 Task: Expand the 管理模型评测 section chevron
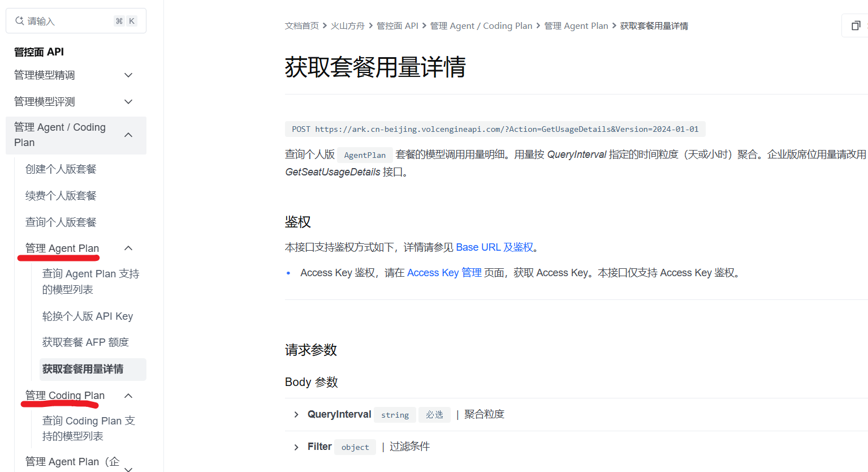[x=128, y=102]
